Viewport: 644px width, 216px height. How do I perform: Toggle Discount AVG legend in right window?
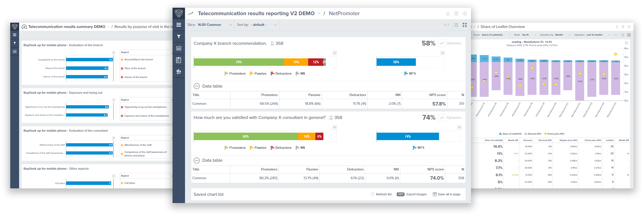tap(533, 134)
